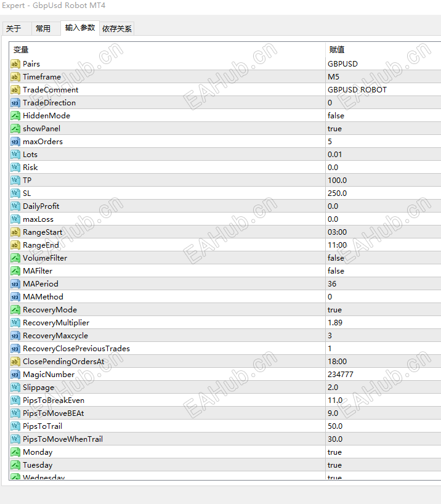Image resolution: width=441 pixels, height=504 pixels.
Task: Click the double icon beside DailyProfit
Action: pos(15,206)
